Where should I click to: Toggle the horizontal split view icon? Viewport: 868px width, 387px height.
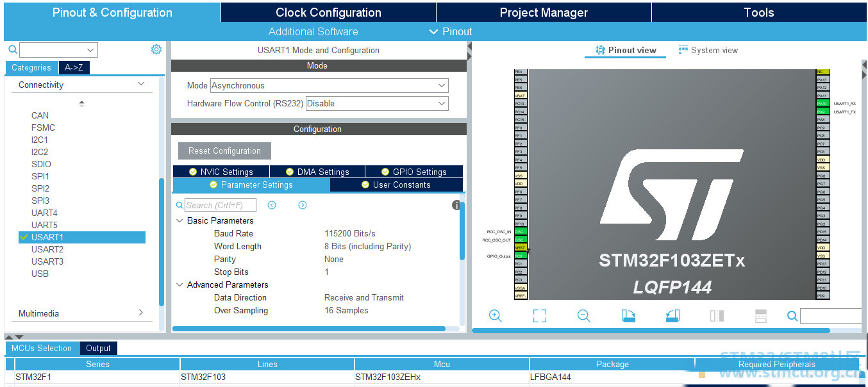(761, 315)
